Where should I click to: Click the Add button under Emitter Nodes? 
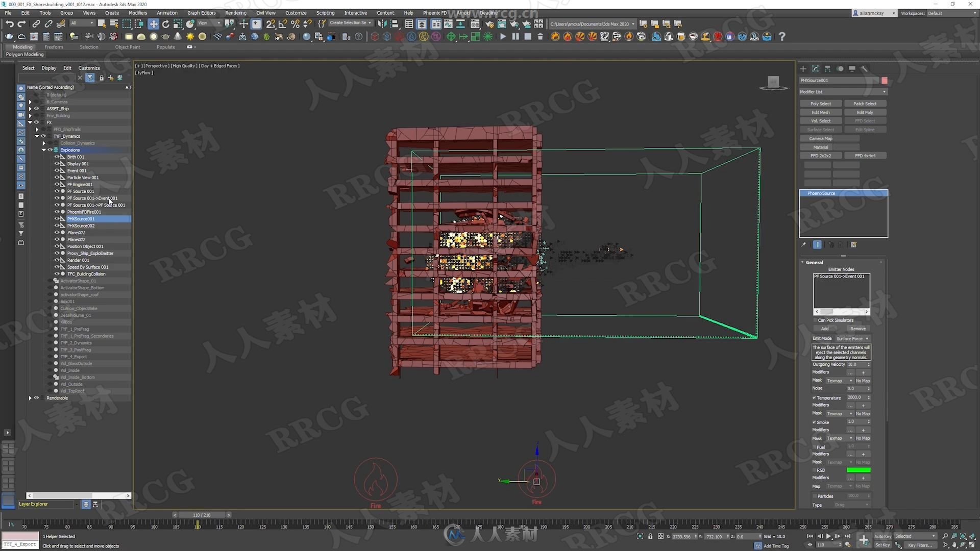point(824,329)
